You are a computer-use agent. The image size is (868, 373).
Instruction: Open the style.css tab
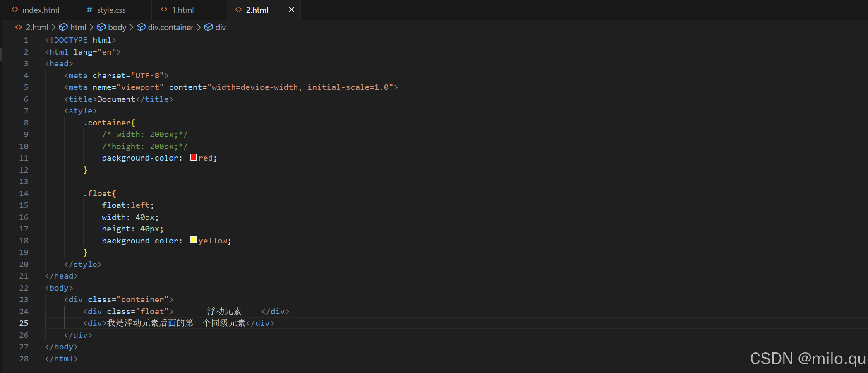point(111,10)
